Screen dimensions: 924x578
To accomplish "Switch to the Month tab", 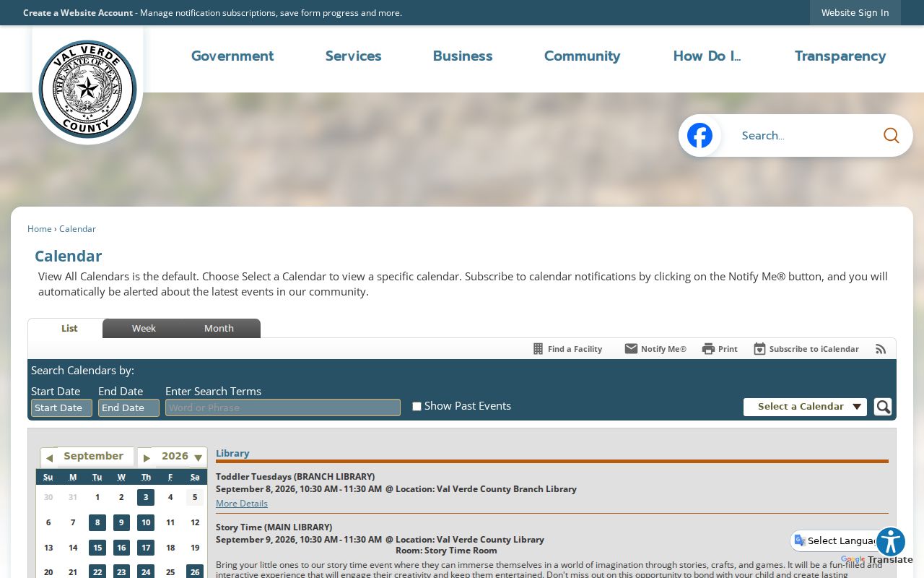I will click(219, 328).
